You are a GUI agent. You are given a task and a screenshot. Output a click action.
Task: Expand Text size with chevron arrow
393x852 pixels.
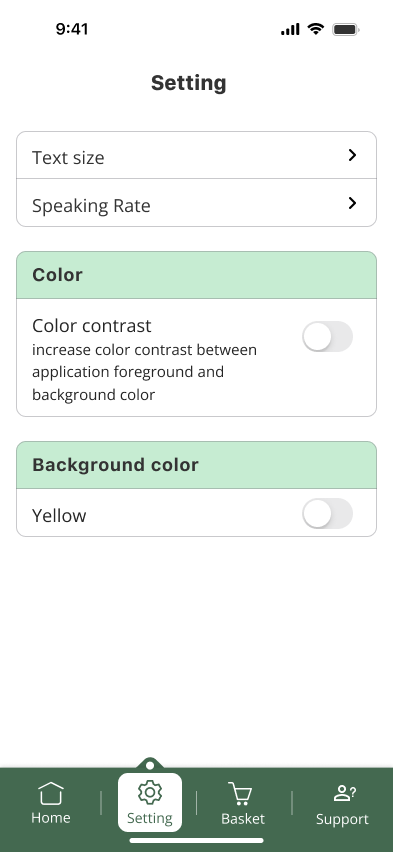click(352, 155)
